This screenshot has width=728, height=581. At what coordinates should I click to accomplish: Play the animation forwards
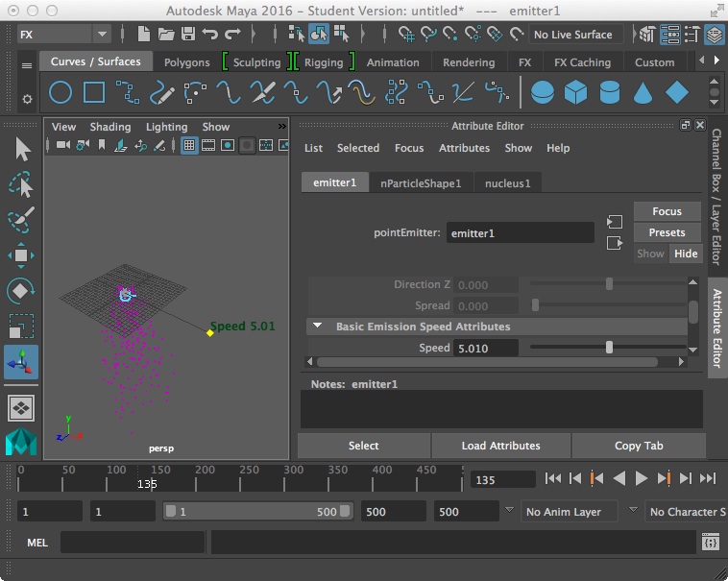click(642, 478)
